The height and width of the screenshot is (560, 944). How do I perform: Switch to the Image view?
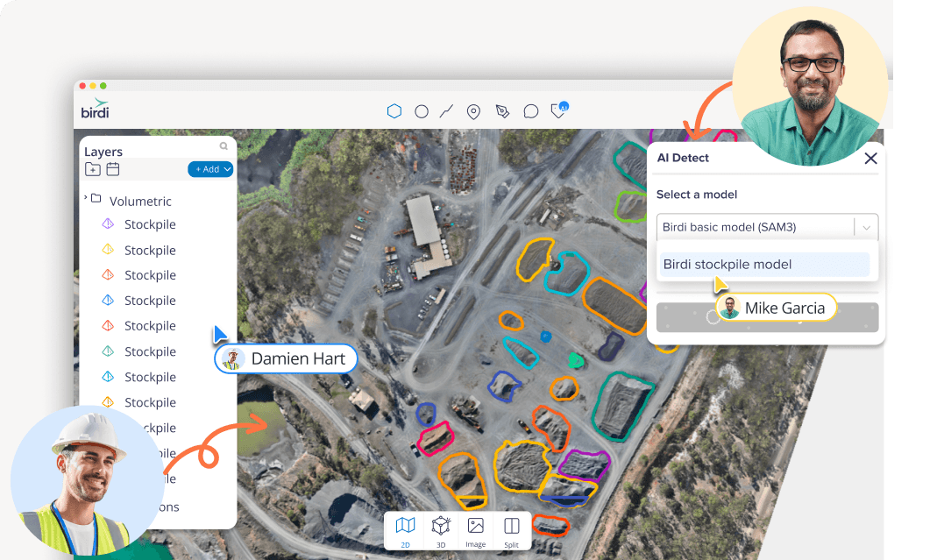(x=476, y=532)
